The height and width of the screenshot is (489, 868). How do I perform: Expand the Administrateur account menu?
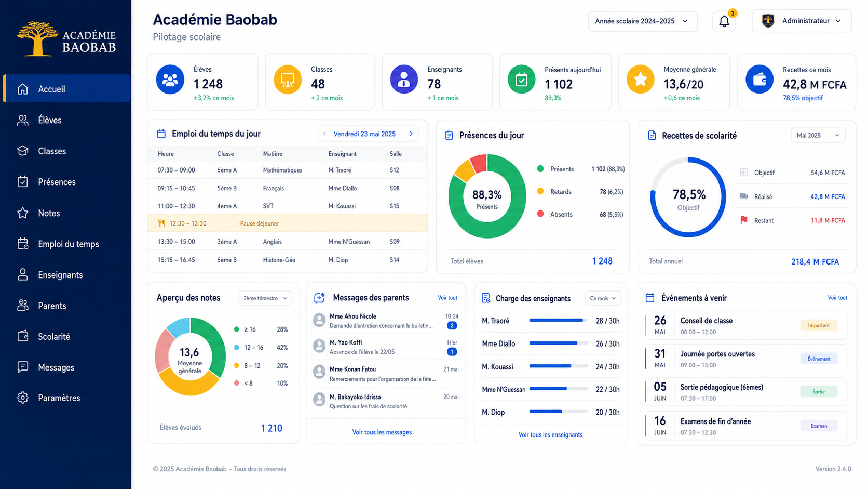click(x=802, y=21)
